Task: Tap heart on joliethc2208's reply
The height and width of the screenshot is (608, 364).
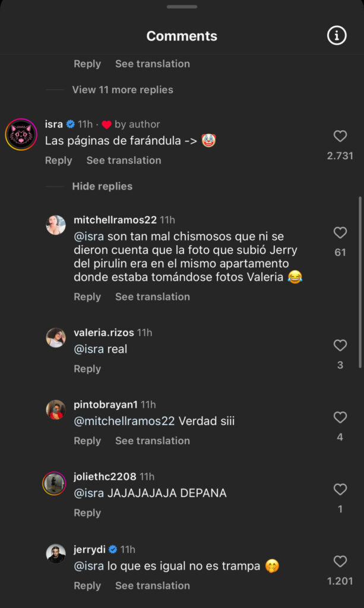Action: (x=340, y=490)
